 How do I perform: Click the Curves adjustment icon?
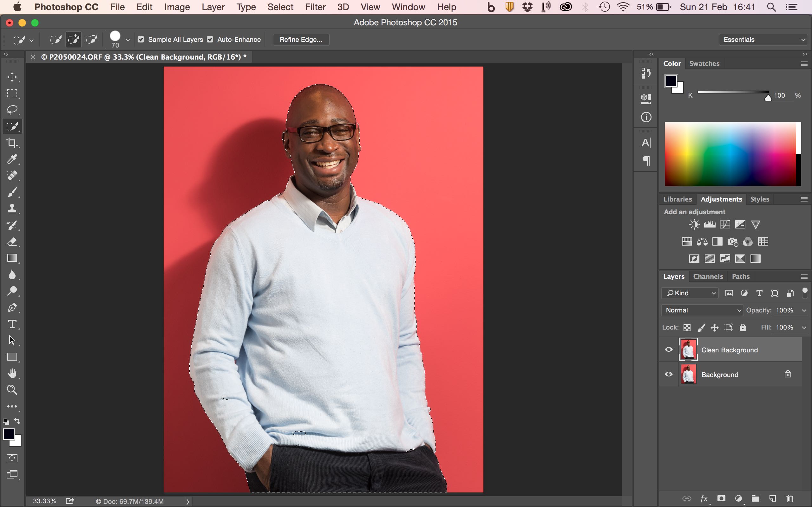725,224
